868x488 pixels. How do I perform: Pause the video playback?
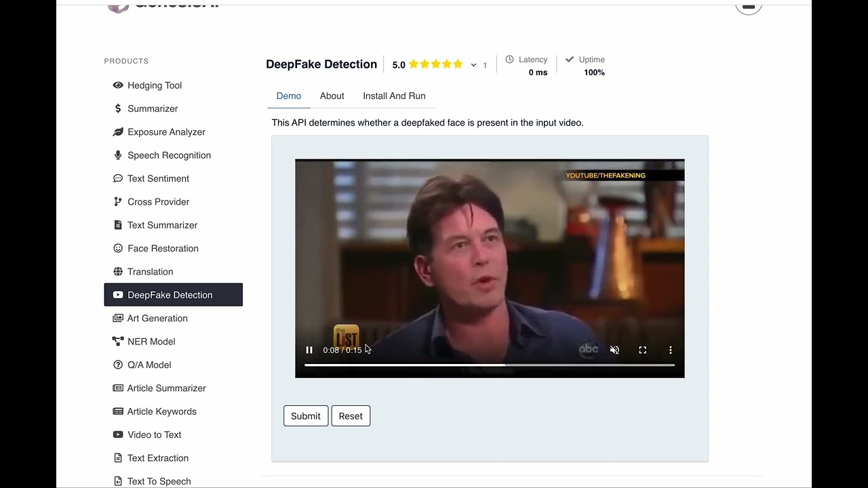(x=309, y=350)
